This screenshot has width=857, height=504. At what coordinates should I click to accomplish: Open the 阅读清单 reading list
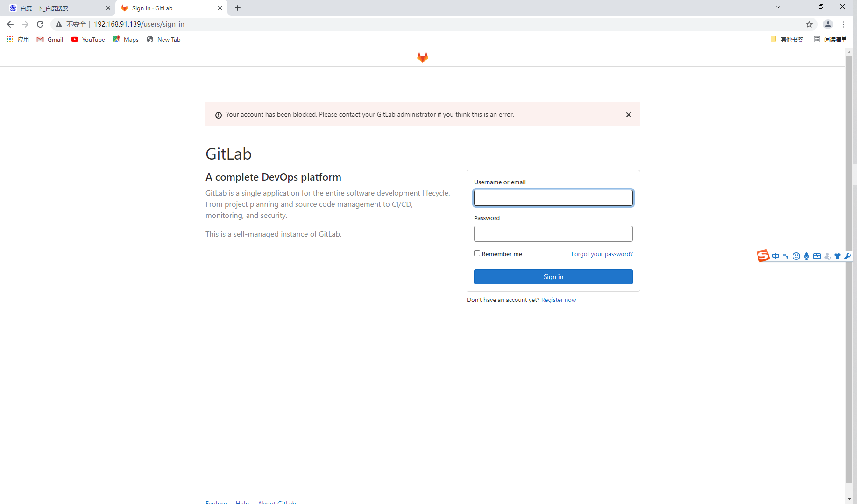click(x=830, y=40)
